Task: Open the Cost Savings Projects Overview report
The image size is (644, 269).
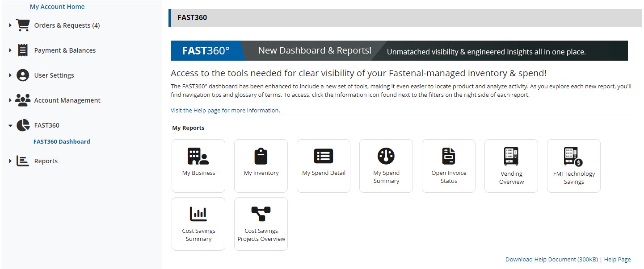Action: click(x=261, y=223)
